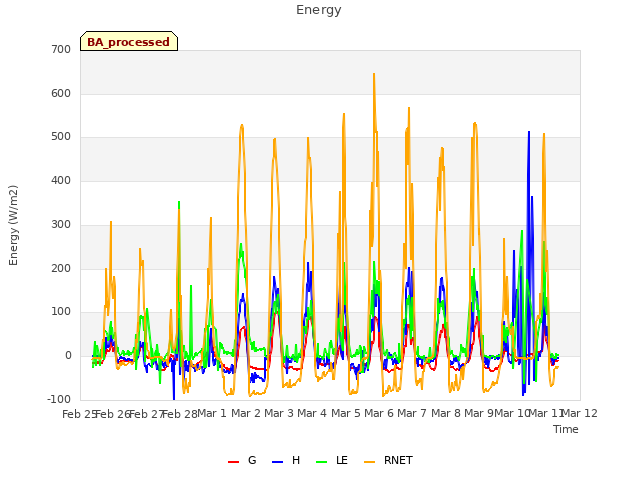Viewport: 640px width, 480px height.
Task: Click the blue H spike near Mar 10
Action: coord(529,132)
